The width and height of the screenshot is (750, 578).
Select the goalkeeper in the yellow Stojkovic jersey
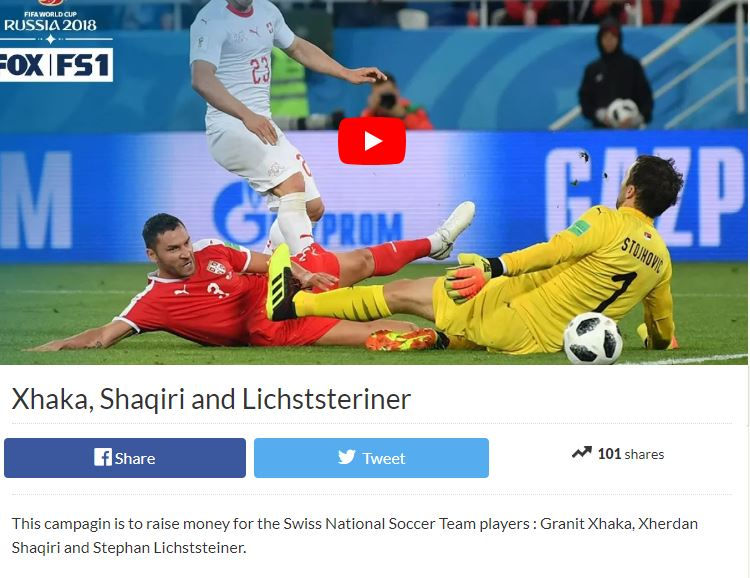550,268
